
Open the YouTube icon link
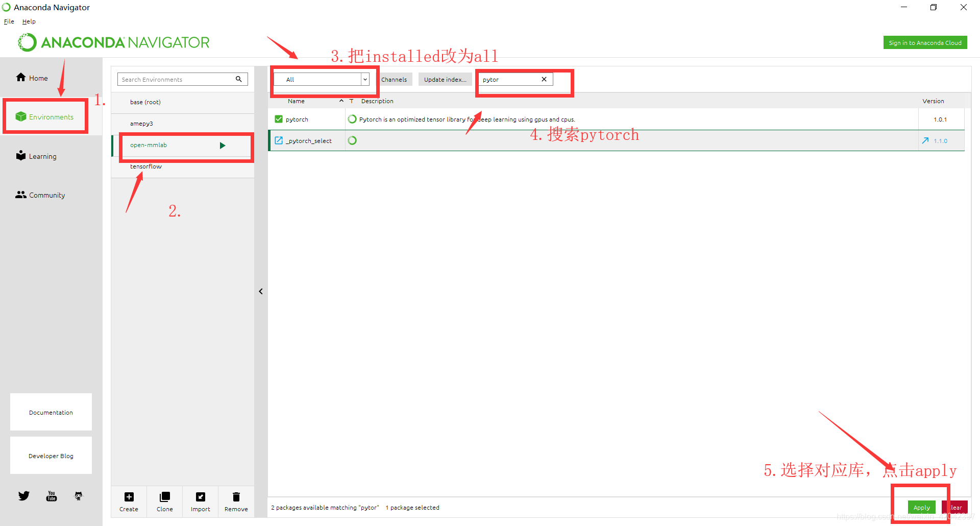pos(52,496)
